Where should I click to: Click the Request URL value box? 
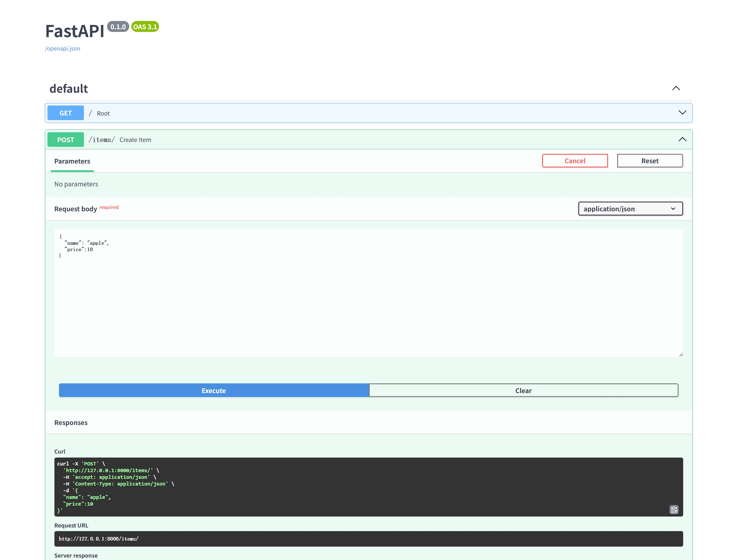(x=368, y=539)
